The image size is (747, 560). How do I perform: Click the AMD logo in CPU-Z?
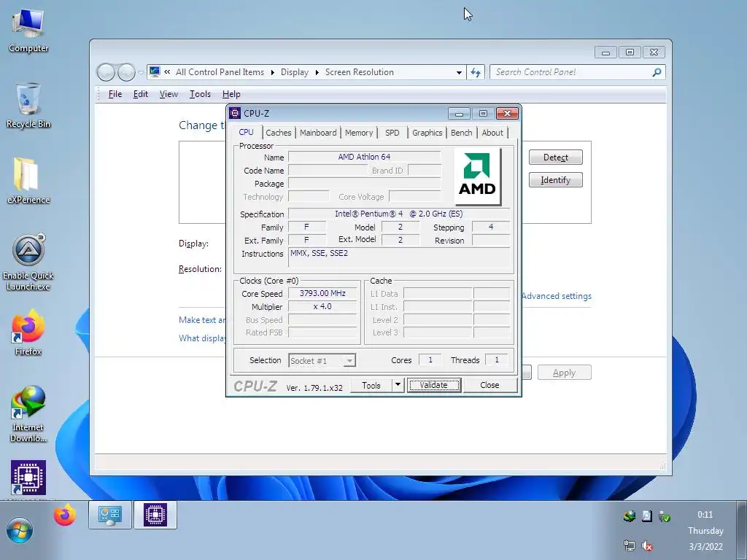[x=477, y=176]
